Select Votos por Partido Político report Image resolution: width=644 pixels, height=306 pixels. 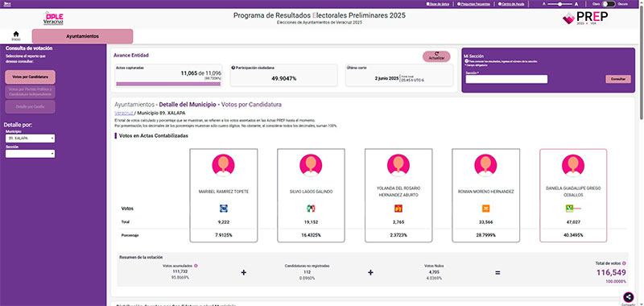pyautogui.click(x=30, y=92)
